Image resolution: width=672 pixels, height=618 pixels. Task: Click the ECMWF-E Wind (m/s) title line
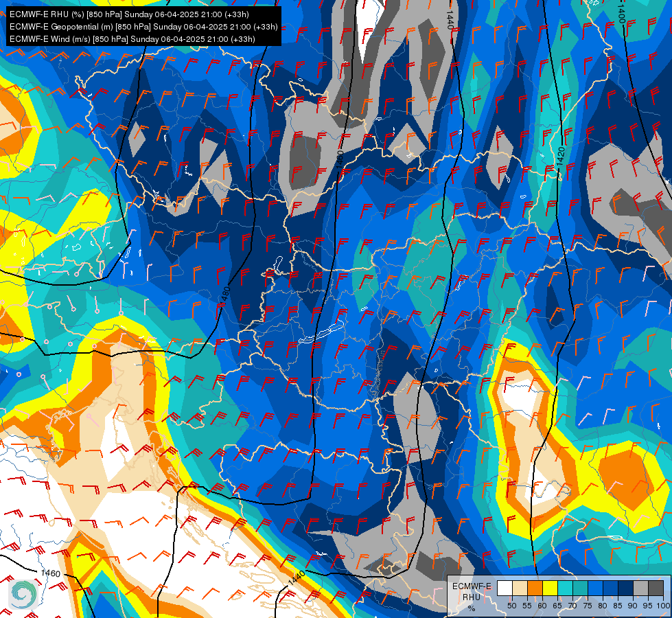(x=132, y=39)
